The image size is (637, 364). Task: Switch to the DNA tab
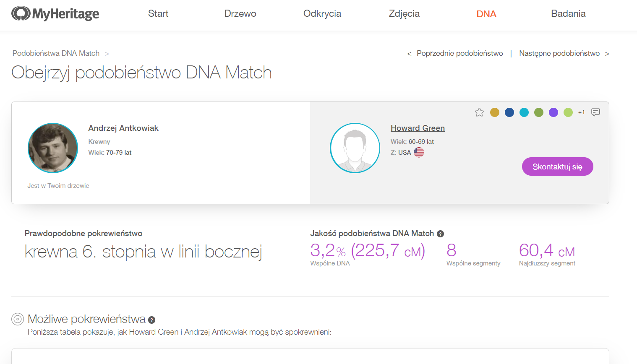pyautogui.click(x=486, y=13)
